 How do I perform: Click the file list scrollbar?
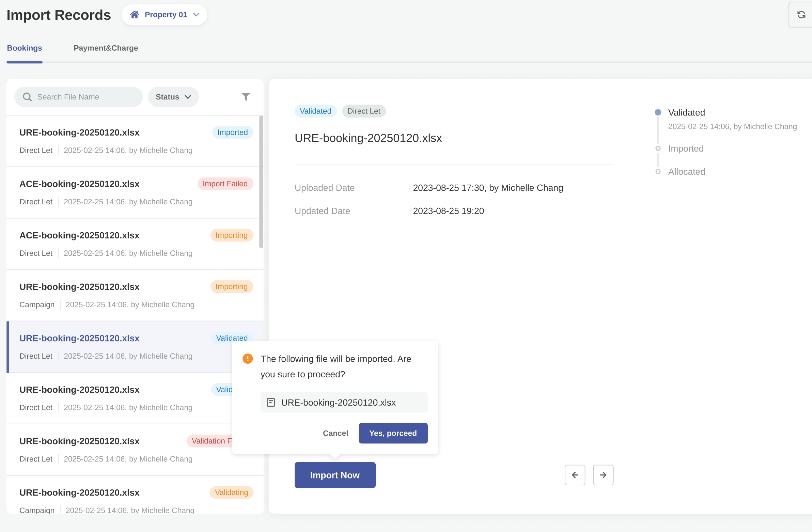261,182
